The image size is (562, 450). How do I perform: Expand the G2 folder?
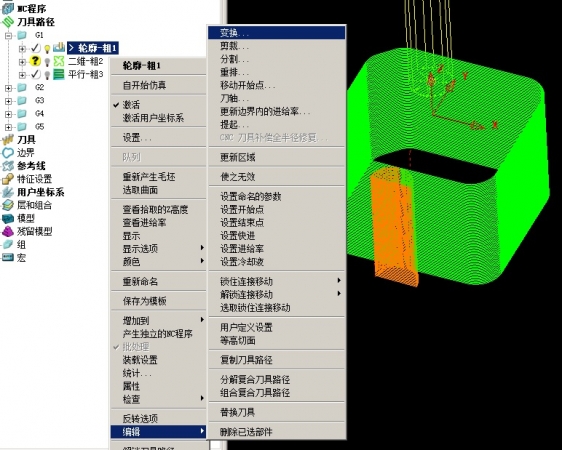click(8, 88)
